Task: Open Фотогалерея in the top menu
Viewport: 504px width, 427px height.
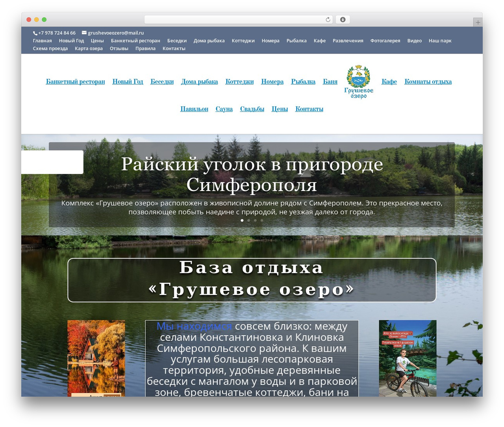Action: [x=385, y=41]
